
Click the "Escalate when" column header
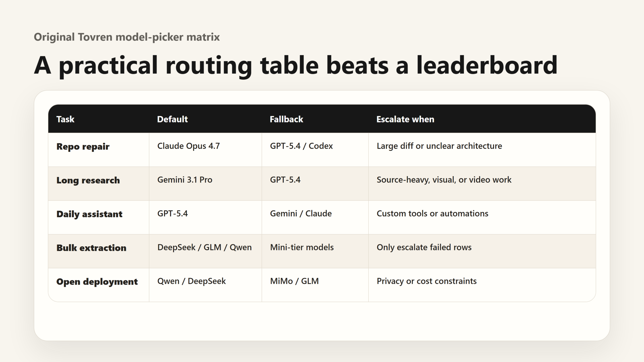pos(405,119)
